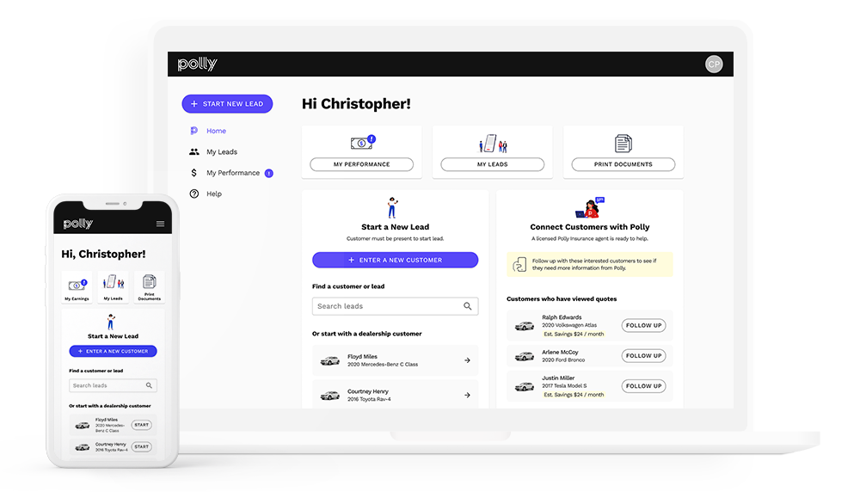Click the Search leads field on desktop

click(387, 306)
